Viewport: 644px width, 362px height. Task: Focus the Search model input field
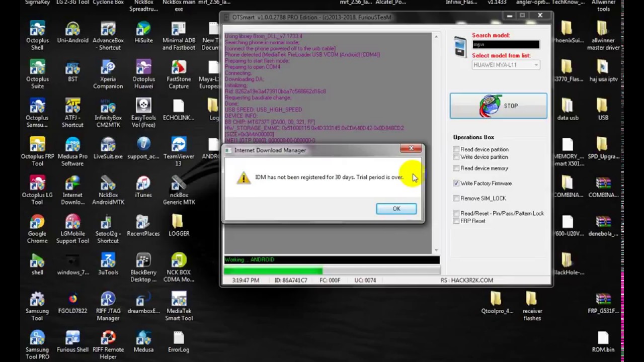pos(506,45)
